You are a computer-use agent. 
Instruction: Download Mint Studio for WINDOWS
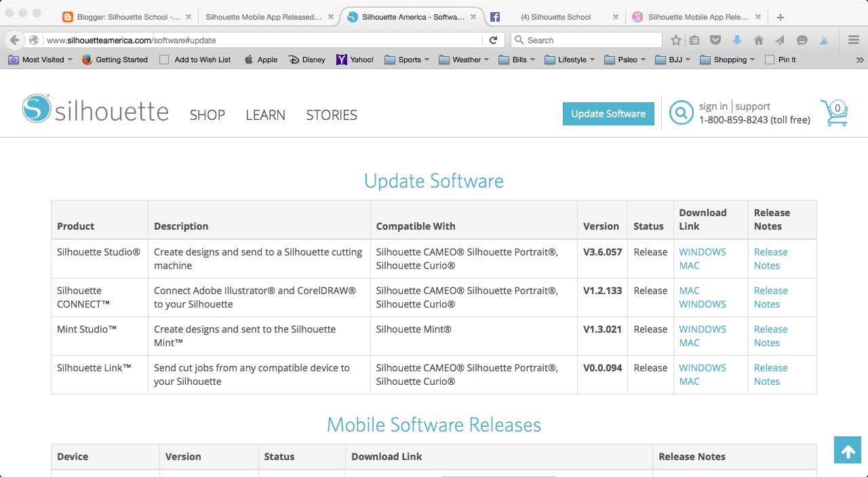coord(703,329)
